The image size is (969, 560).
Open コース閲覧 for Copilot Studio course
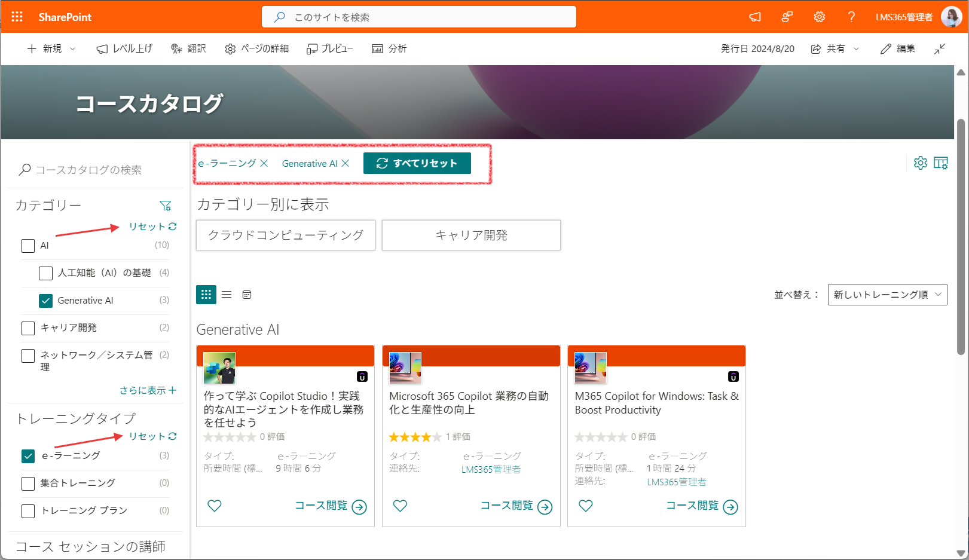(331, 506)
